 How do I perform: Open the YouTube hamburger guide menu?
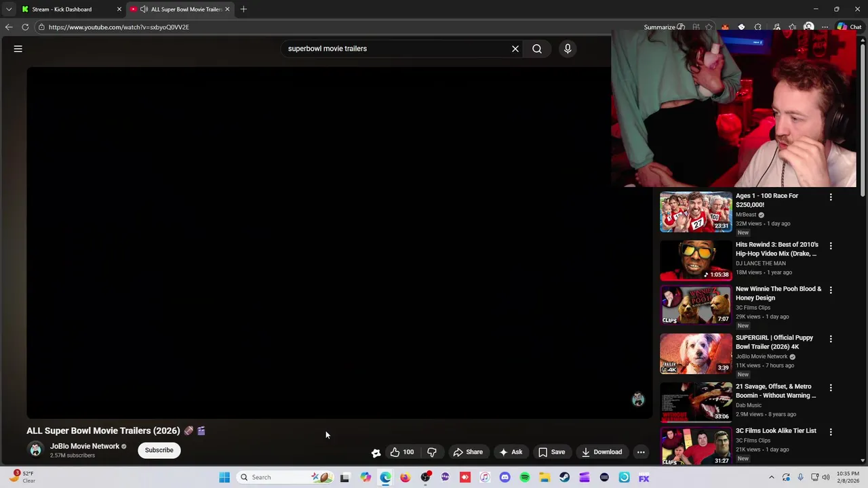18,49
